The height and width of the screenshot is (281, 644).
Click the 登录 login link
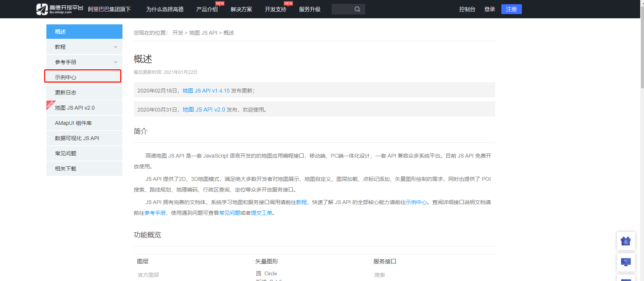pos(490,9)
